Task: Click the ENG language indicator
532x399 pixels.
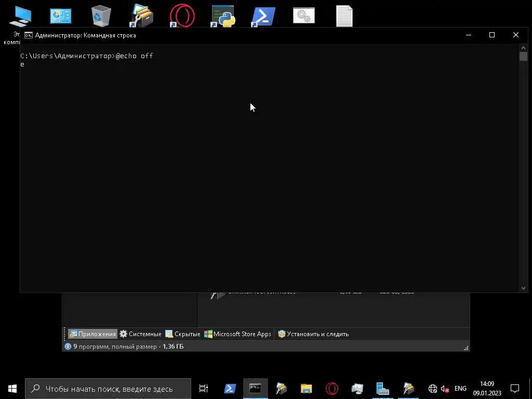Action: pos(460,389)
